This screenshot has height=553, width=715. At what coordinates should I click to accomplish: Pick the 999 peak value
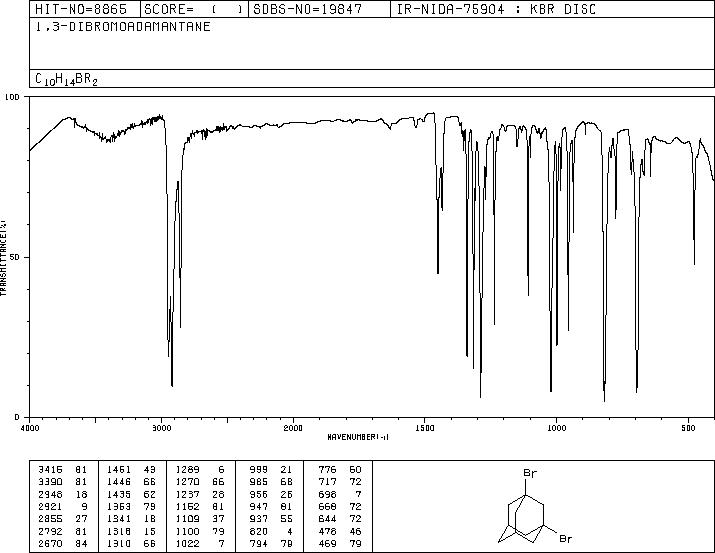point(259,470)
